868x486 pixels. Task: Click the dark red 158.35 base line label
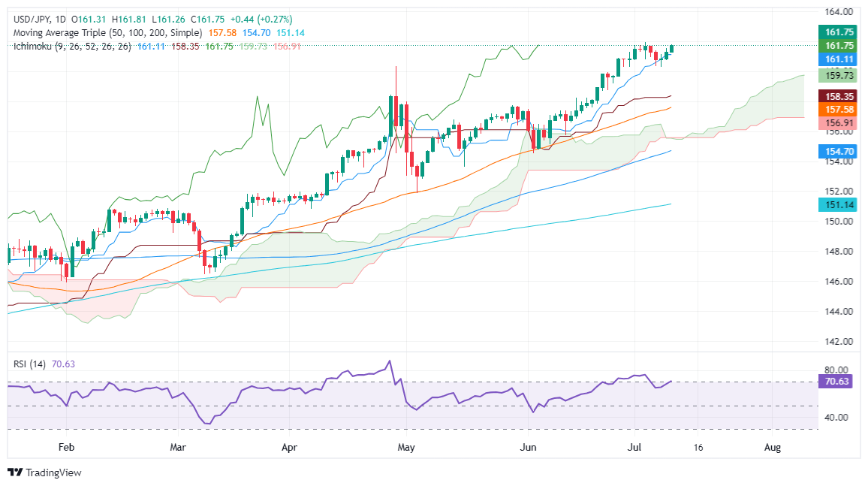(x=838, y=96)
